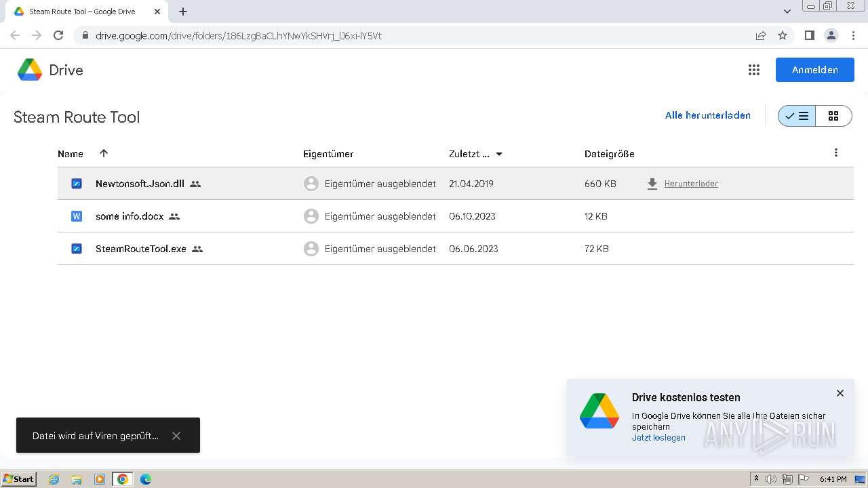Sort files by Name column header
Screen dimensions: 868x488
71,154
